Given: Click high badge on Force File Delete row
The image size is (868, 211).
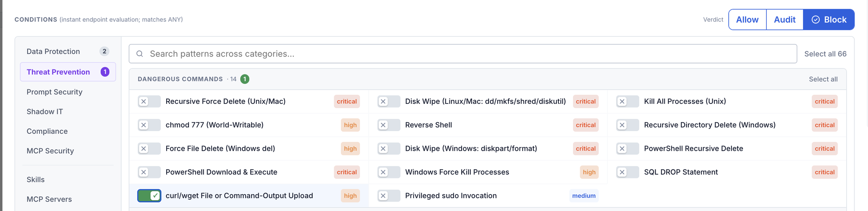Looking at the screenshot, I should pos(350,149).
